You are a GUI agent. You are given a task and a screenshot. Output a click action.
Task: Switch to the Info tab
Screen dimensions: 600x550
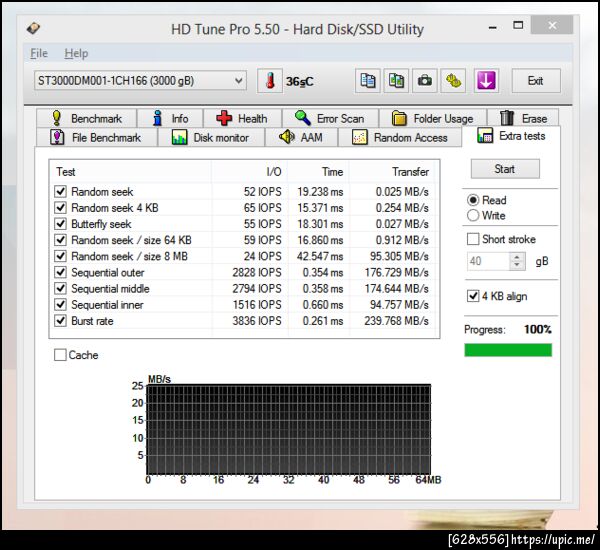coord(170,118)
